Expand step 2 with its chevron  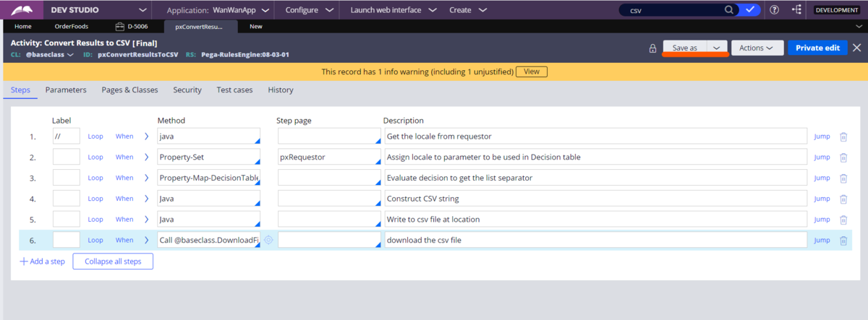pos(146,157)
